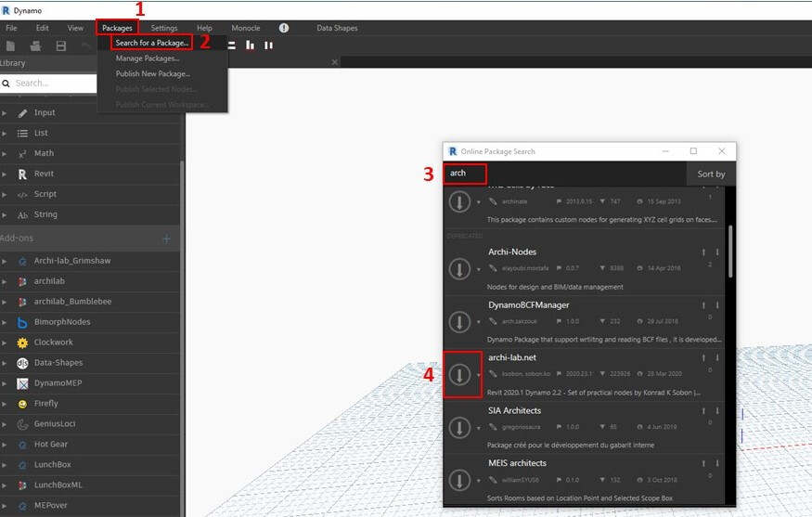812x517 pixels.
Task: Install the archi-lab.net package
Action: (x=459, y=374)
